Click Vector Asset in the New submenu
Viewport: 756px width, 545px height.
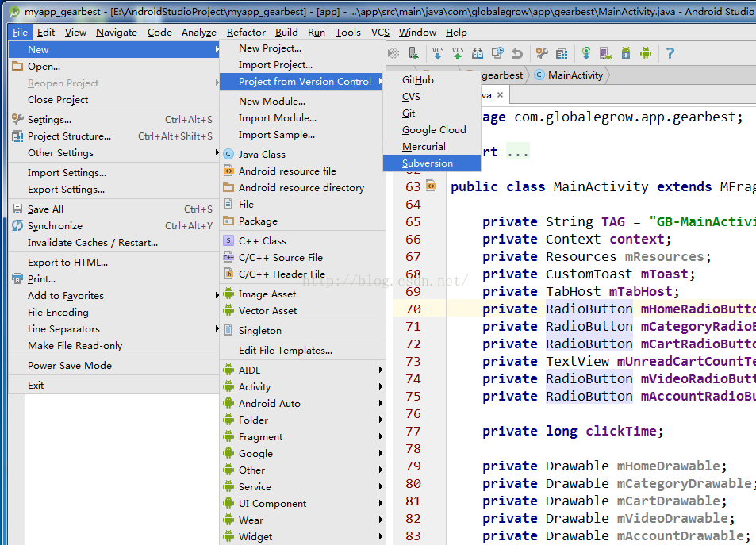[303, 311]
